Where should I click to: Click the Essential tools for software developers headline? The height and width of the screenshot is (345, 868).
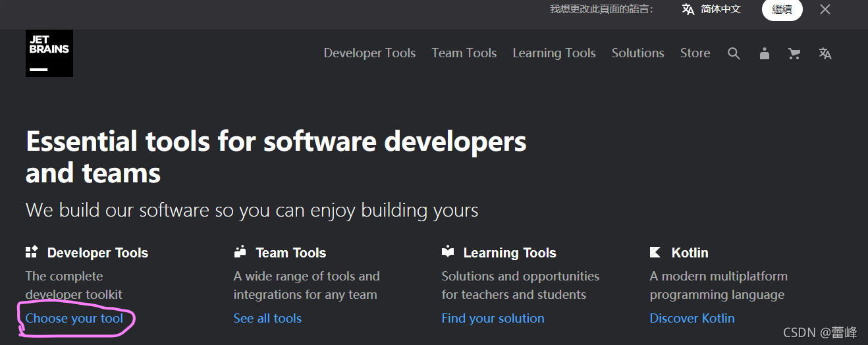pos(276,157)
